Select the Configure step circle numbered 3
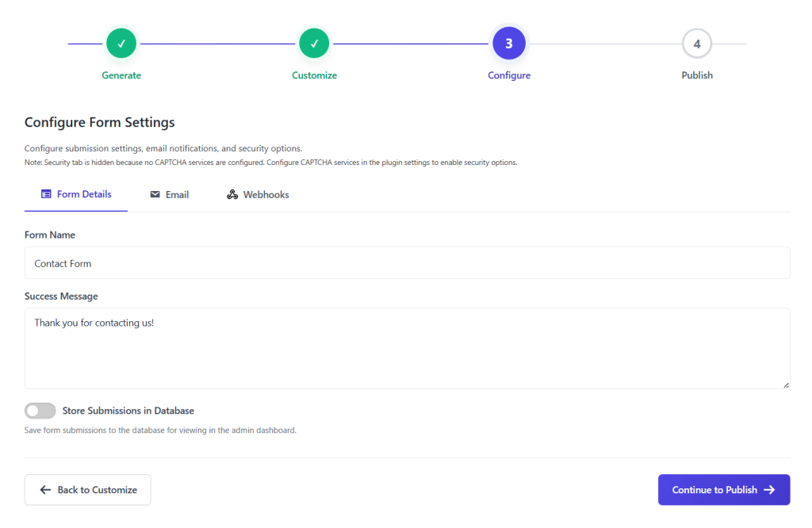Screen dimensions: 812x528 coord(509,43)
